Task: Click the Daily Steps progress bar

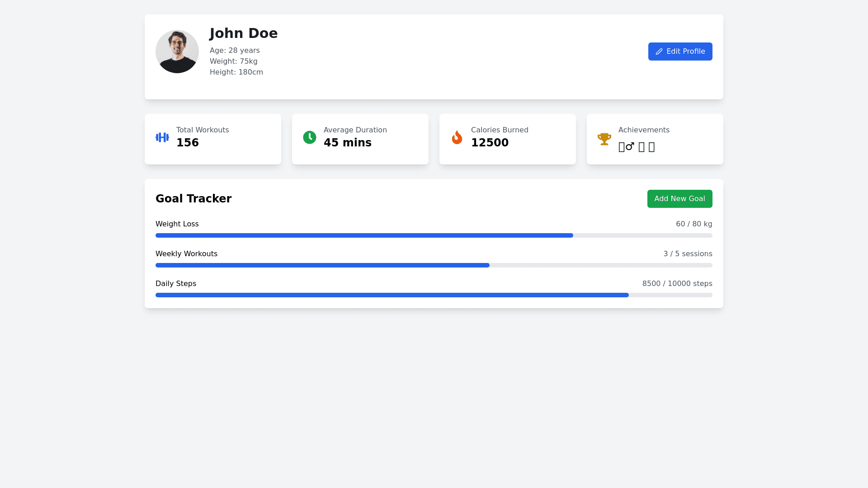Action: pos(434,295)
